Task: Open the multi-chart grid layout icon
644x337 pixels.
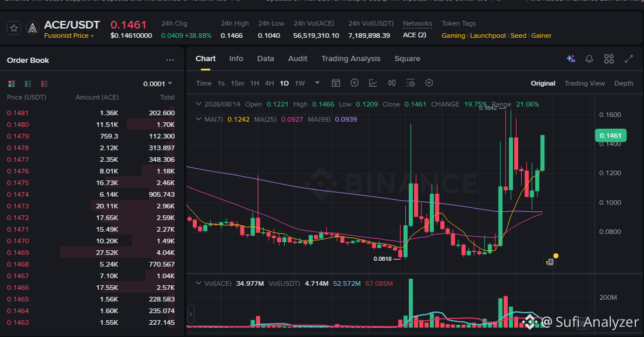Action: click(x=608, y=59)
